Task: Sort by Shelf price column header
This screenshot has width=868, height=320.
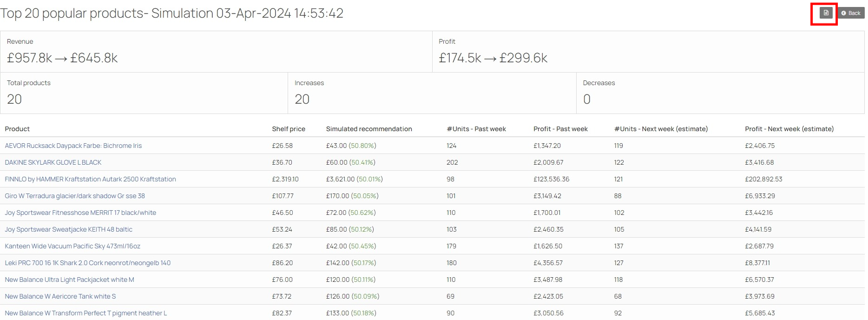Action: pyautogui.click(x=289, y=129)
